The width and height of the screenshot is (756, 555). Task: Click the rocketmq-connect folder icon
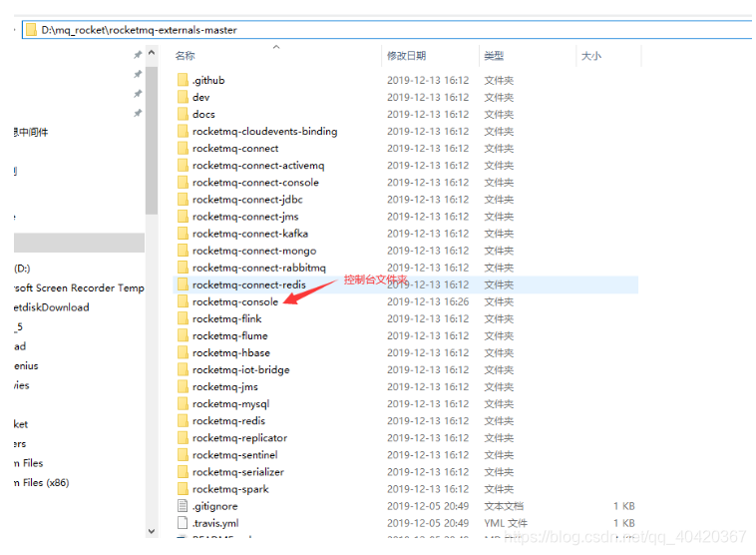click(183, 148)
